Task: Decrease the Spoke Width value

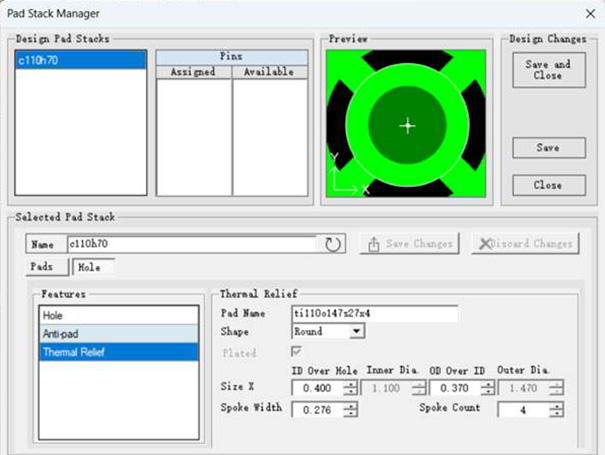Action: coord(350,413)
